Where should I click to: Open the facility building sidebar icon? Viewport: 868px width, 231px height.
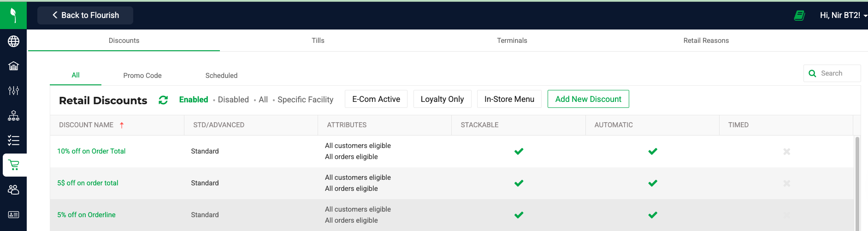point(13,66)
